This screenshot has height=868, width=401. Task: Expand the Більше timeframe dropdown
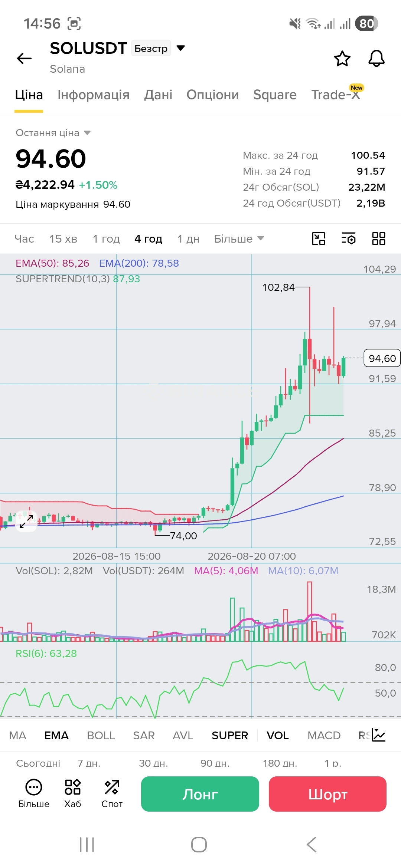pos(239,239)
